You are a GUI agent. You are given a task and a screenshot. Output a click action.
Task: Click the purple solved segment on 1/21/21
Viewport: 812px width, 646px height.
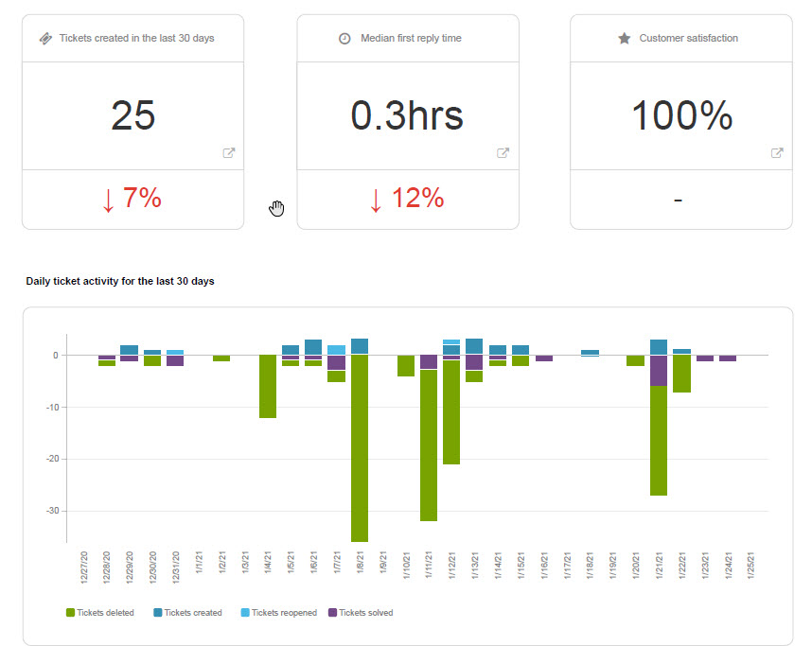(659, 371)
